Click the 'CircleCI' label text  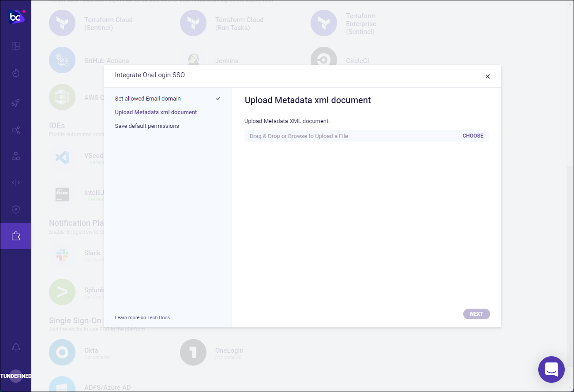357,61
